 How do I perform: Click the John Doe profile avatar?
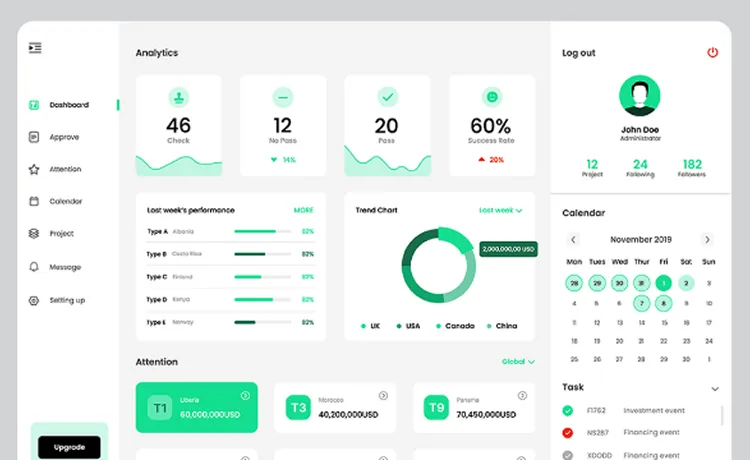click(640, 95)
